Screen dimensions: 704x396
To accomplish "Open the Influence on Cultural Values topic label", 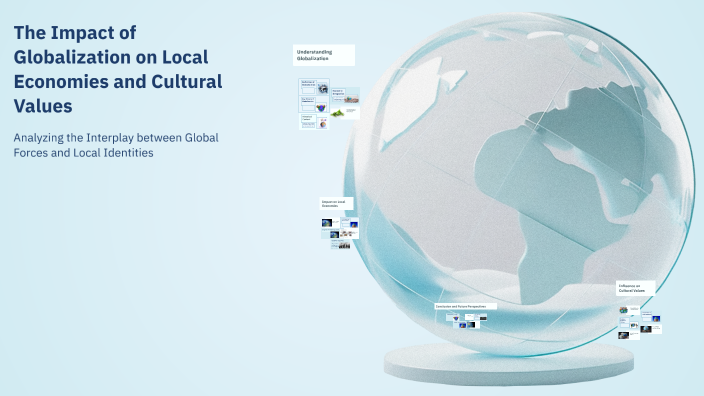I will point(635,288).
